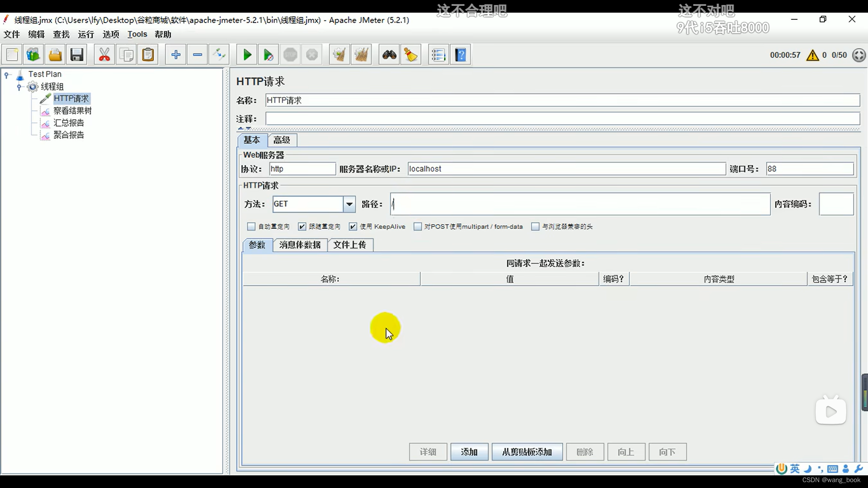868x488 pixels.
Task: Select 汇总报告 in the tree
Action: (x=69, y=123)
